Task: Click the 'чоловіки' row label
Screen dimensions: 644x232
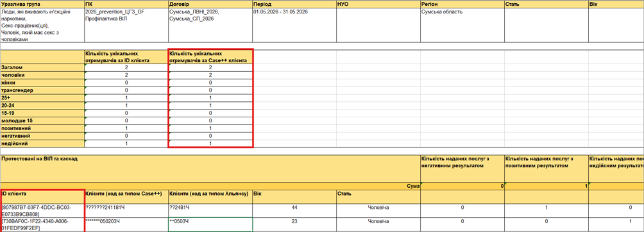Action: tap(42, 75)
